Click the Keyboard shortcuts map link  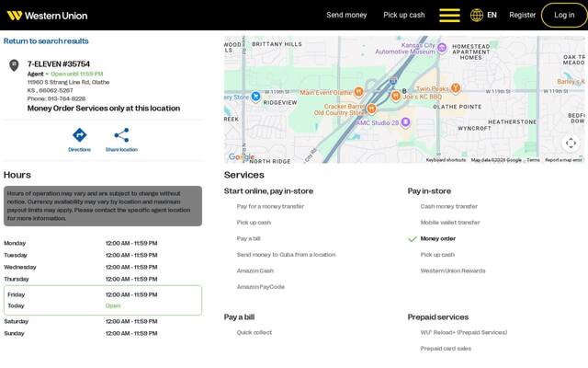tap(446, 160)
